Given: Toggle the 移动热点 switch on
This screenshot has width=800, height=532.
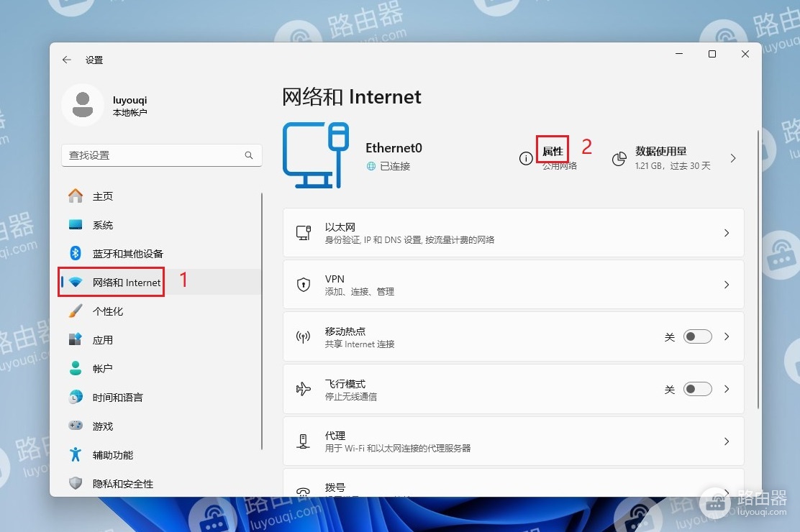Looking at the screenshot, I should [x=697, y=336].
